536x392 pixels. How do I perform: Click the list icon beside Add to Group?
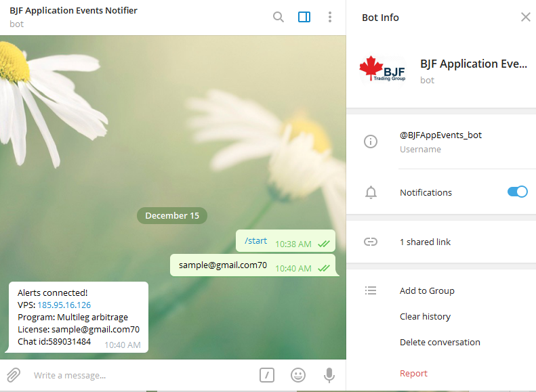click(x=371, y=290)
